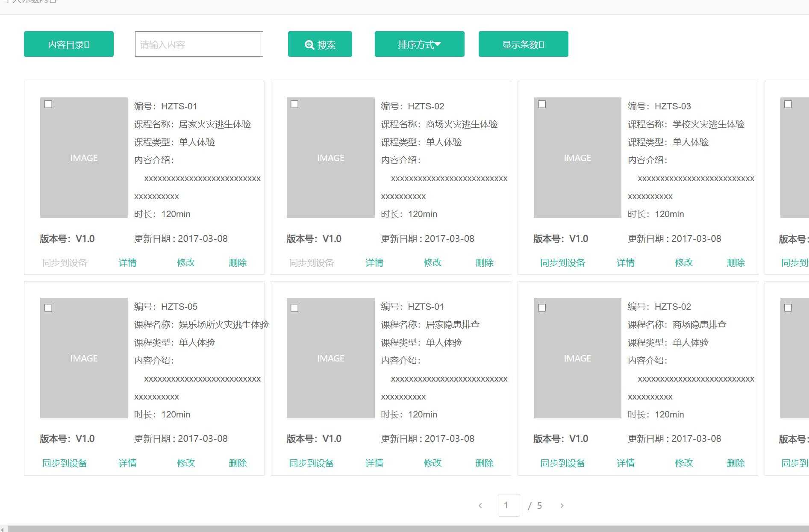The width and height of the screenshot is (809, 532).
Task: Expand the 排序方式 sort dropdown
Action: pyautogui.click(x=420, y=44)
